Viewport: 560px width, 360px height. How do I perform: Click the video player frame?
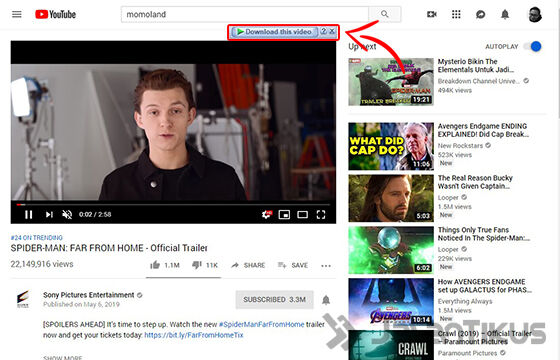click(x=173, y=132)
